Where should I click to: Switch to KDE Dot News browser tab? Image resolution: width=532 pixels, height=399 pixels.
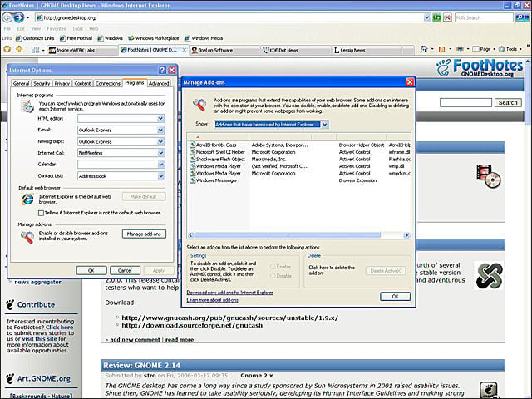(295, 50)
